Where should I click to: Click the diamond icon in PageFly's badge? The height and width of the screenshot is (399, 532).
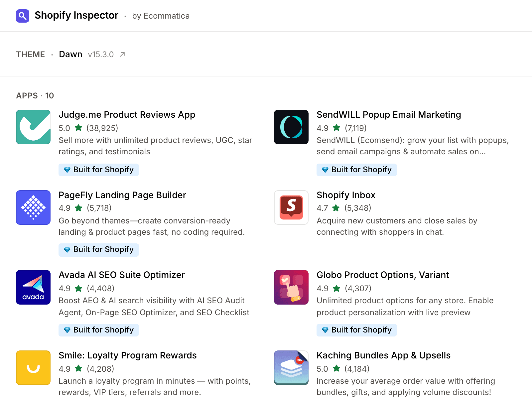click(x=67, y=250)
